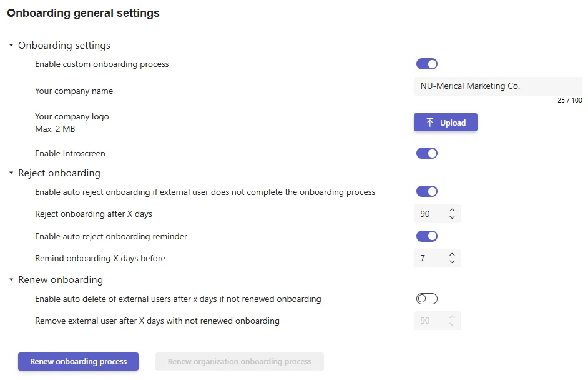Increase the Reject onboarding after X days value
This screenshot has height=380, width=588.
click(453, 210)
